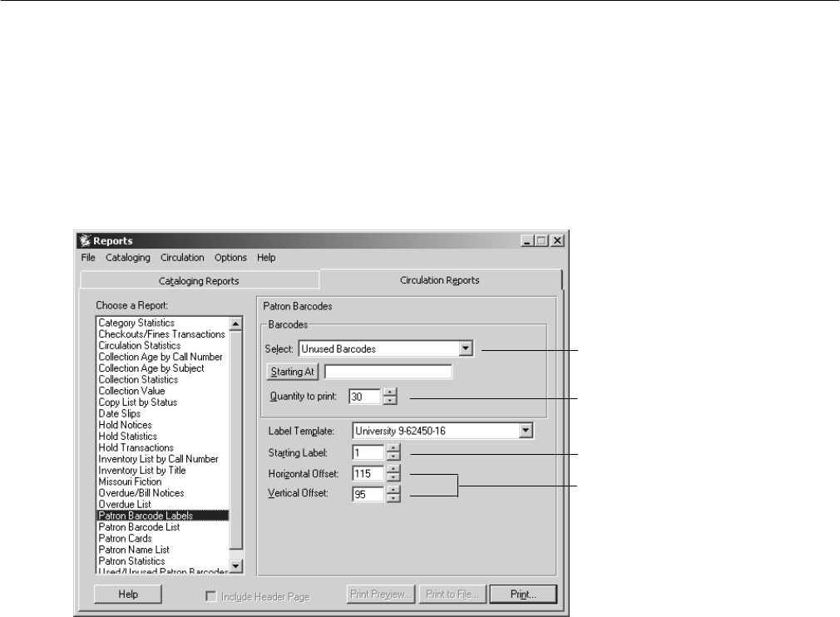Click the Vertical Offset value field
The width and height of the screenshot is (840, 617).
(x=368, y=494)
